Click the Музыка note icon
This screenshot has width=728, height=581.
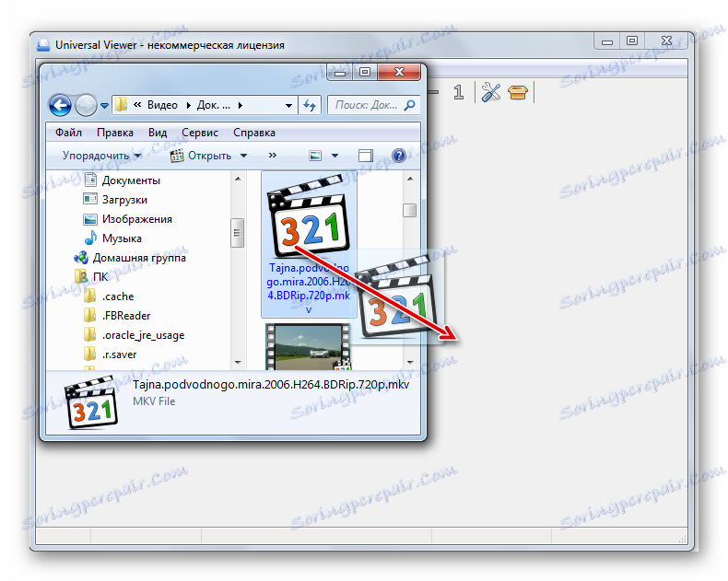click(x=90, y=238)
